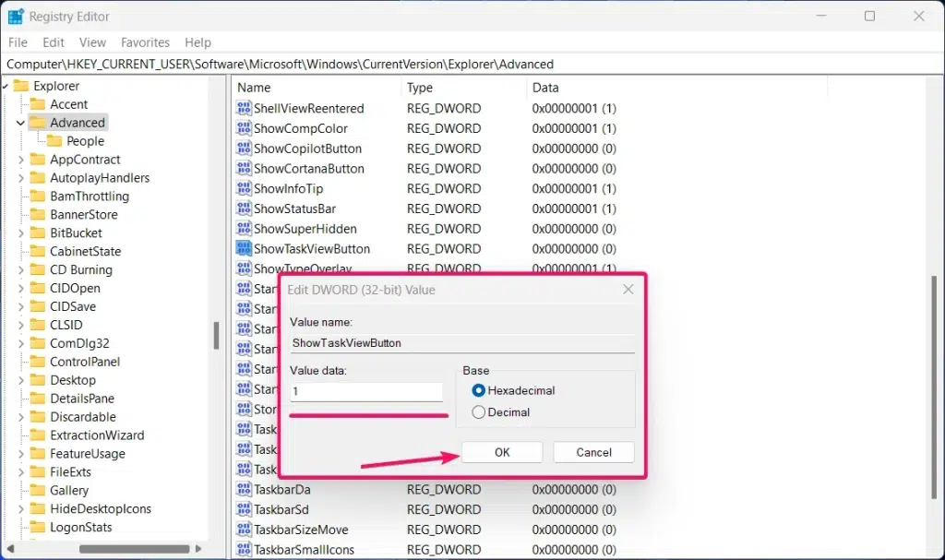The width and height of the screenshot is (945, 560).
Task: Click the tree pane vertical scrollbar thumb
Action: [x=216, y=336]
